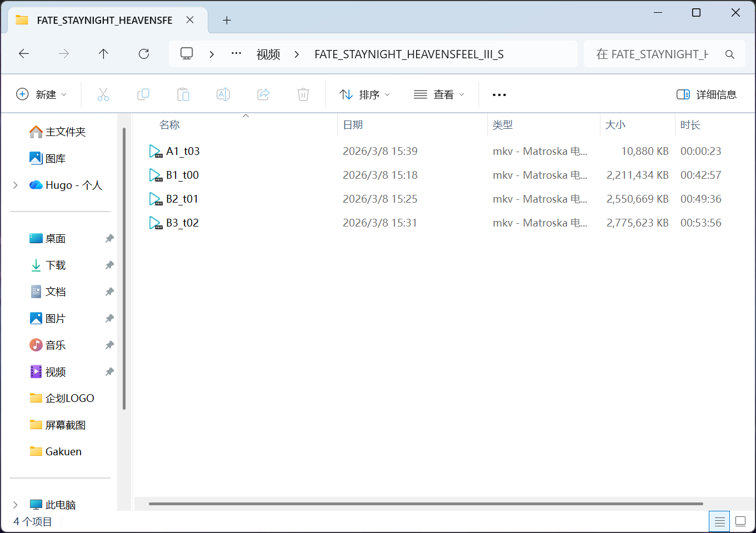
Task: Open 屏幕截图 folder in sidebar
Action: [58, 425]
